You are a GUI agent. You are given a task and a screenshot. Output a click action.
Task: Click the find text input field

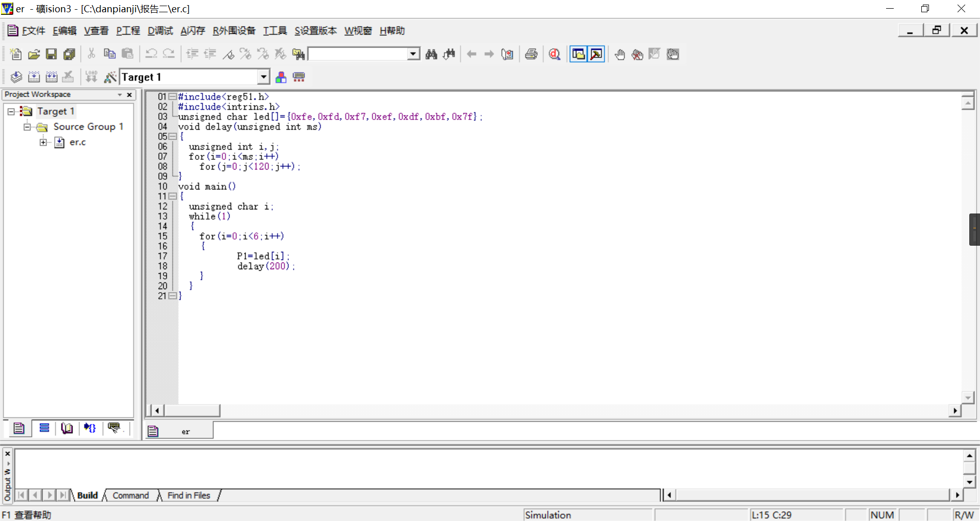pyautogui.click(x=358, y=54)
